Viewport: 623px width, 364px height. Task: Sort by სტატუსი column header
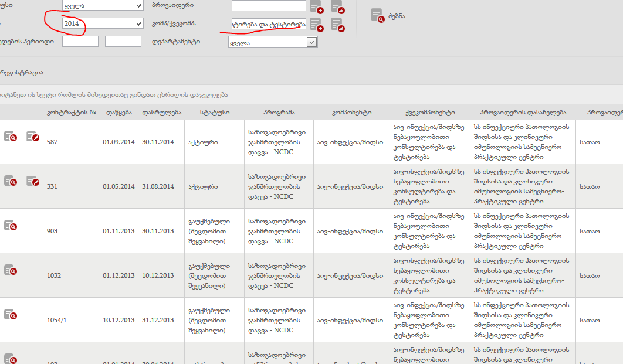(x=214, y=112)
